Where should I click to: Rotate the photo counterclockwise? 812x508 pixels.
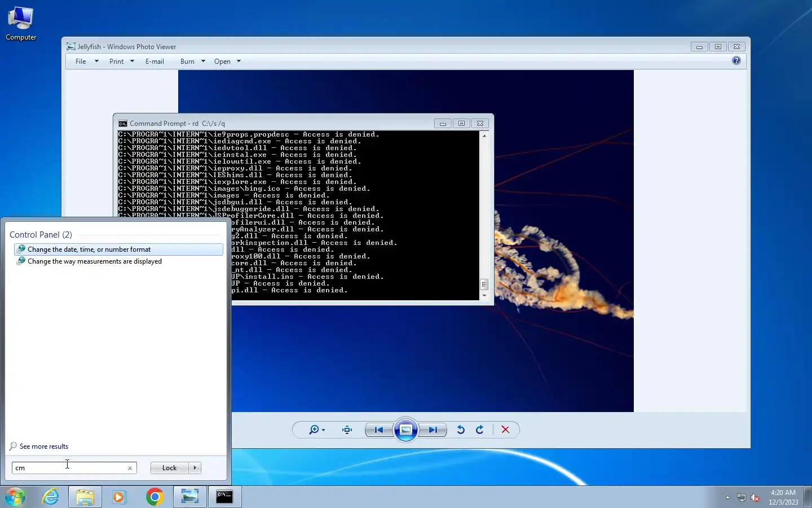click(461, 430)
